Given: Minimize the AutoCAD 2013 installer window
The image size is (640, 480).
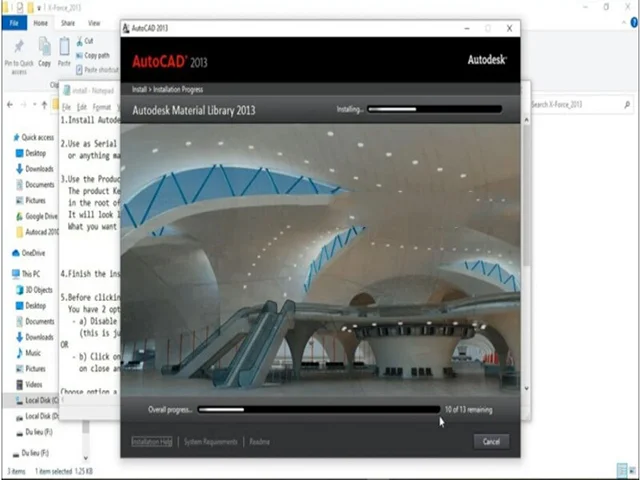Looking at the screenshot, I should [x=467, y=28].
